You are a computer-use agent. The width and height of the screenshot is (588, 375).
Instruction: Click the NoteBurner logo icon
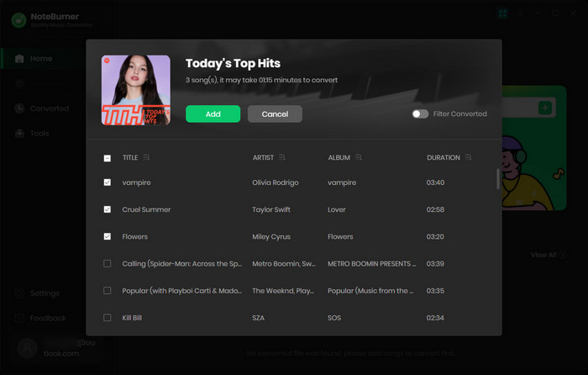[18, 20]
